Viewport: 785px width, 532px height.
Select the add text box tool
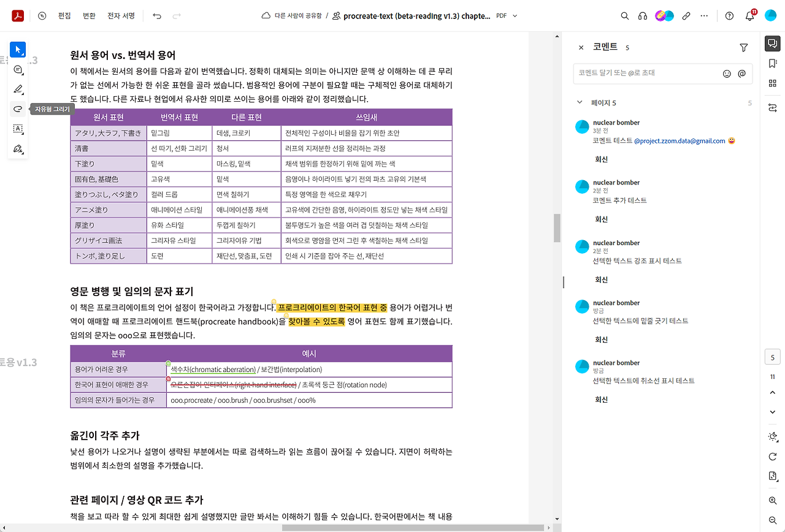[18, 129]
